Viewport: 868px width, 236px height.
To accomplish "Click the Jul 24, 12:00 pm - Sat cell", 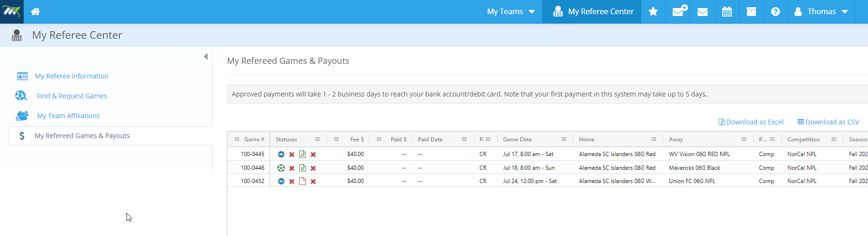I will (x=530, y=181).
